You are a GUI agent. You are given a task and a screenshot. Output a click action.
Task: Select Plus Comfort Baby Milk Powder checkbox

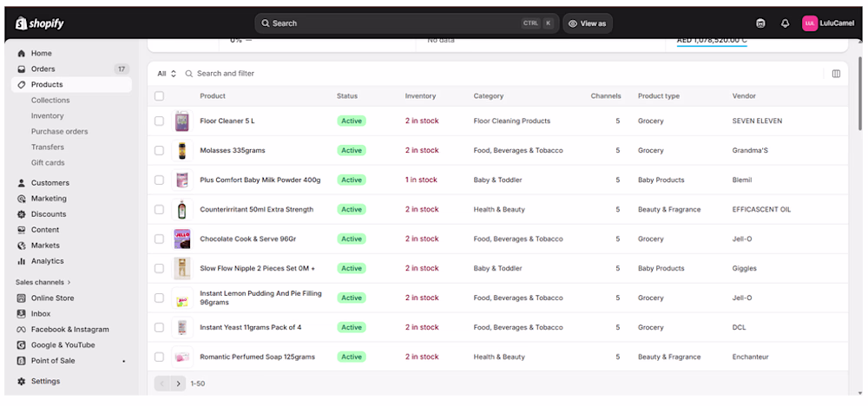(x=160, y=180)
